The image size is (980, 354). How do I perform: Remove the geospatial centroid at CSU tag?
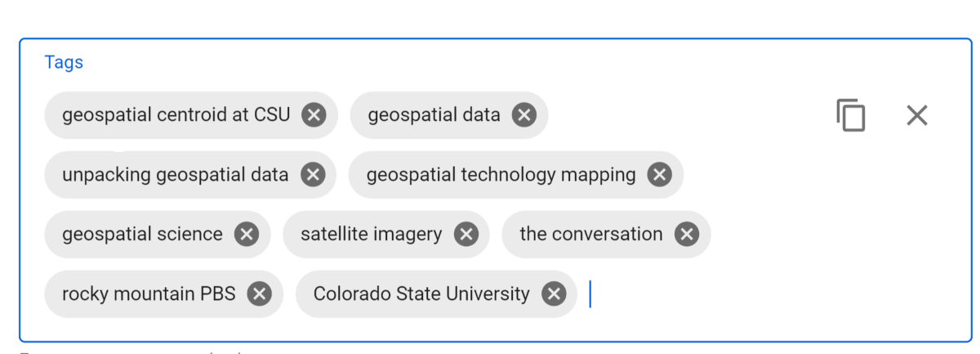314,115
